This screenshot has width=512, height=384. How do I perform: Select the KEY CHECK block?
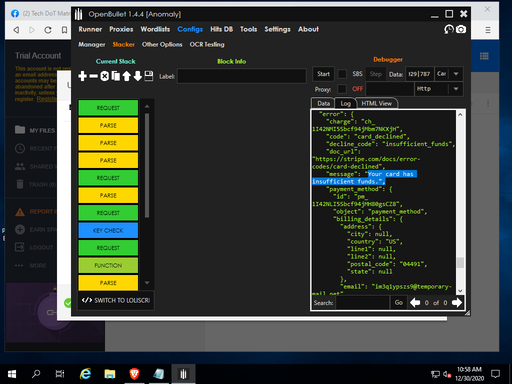click(x=108, y=230)
